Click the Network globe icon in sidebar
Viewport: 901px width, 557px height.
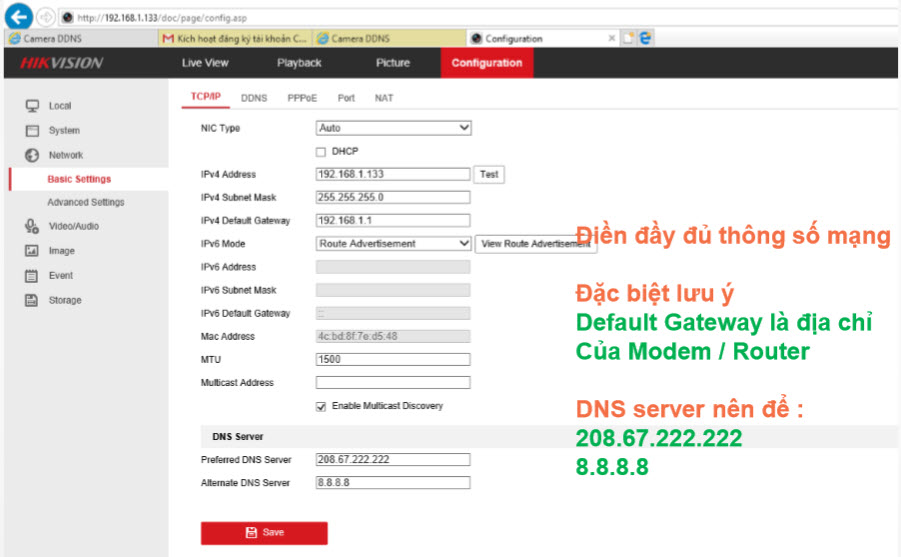(32, 155)
